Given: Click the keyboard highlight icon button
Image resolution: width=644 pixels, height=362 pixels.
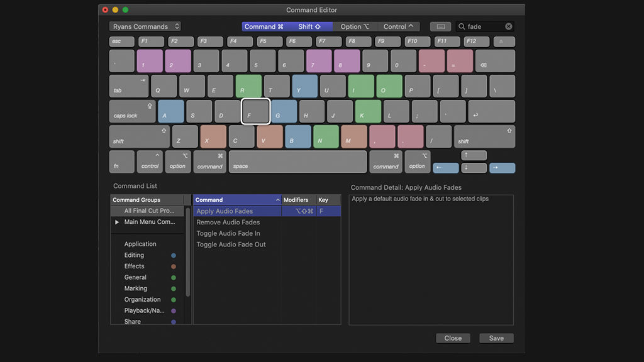Looking at the screenshot, I should tap(440, 26).
